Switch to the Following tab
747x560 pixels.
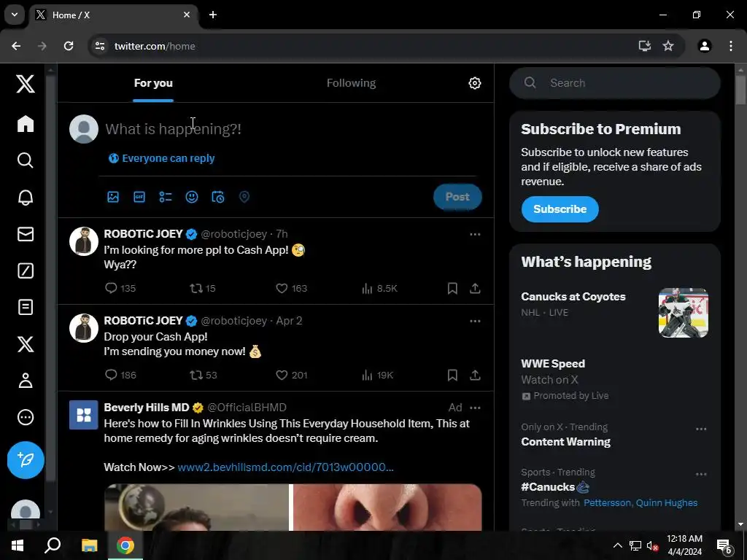point(351,83)
